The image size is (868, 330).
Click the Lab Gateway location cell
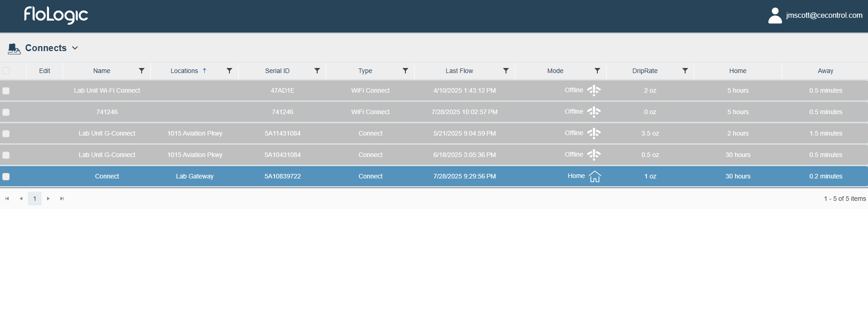pos(195,176)
